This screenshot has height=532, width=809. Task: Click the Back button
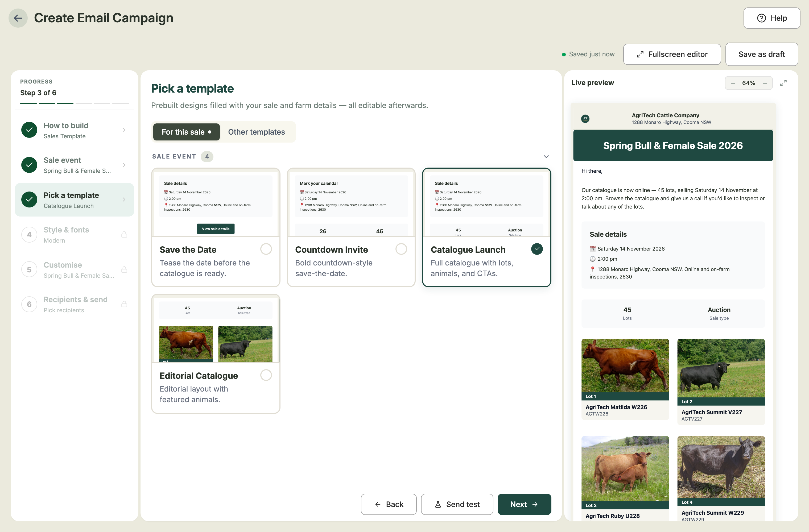[389, 504]
